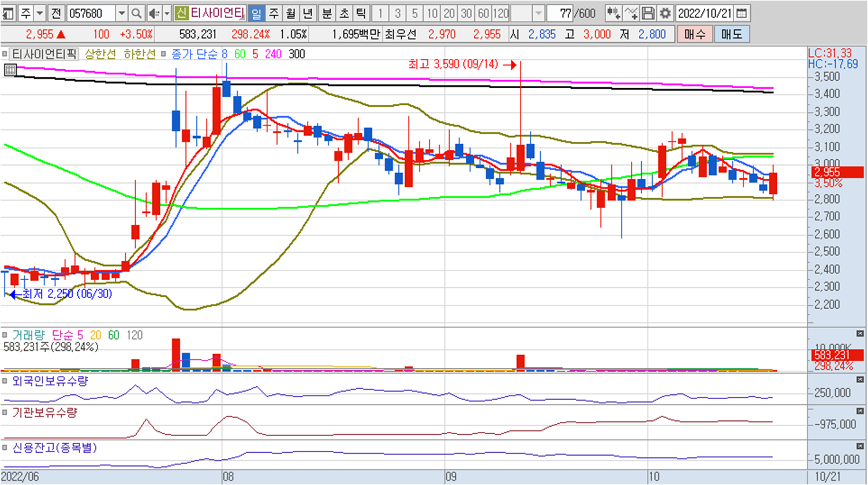Open chart settings gear icon
This screenshot has height=485, width=868.
click(665, 13)
